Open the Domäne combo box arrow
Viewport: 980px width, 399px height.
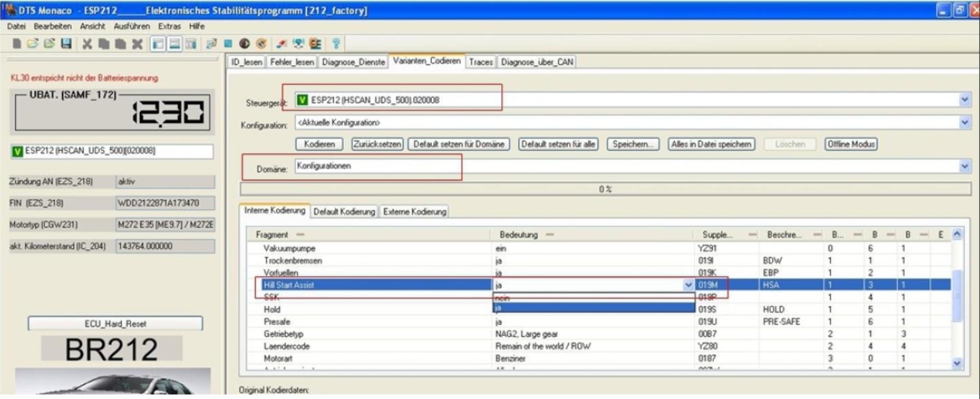[966, 166]
